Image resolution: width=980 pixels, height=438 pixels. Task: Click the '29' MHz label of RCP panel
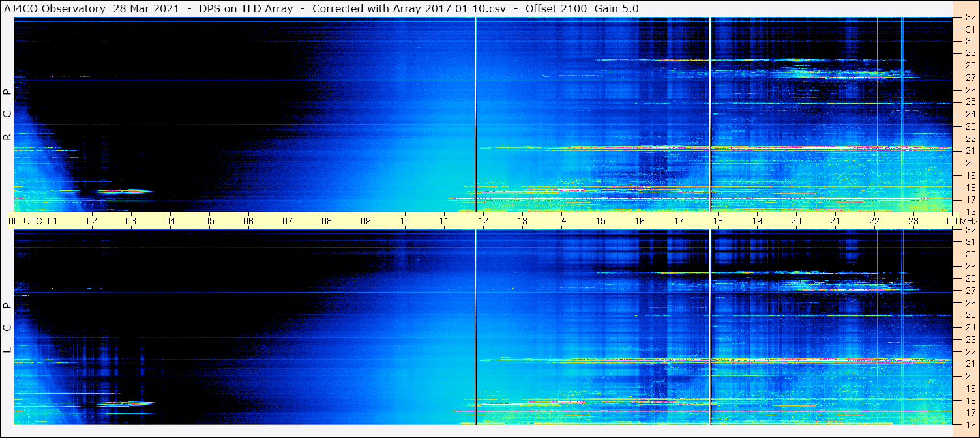pos(970,53)
